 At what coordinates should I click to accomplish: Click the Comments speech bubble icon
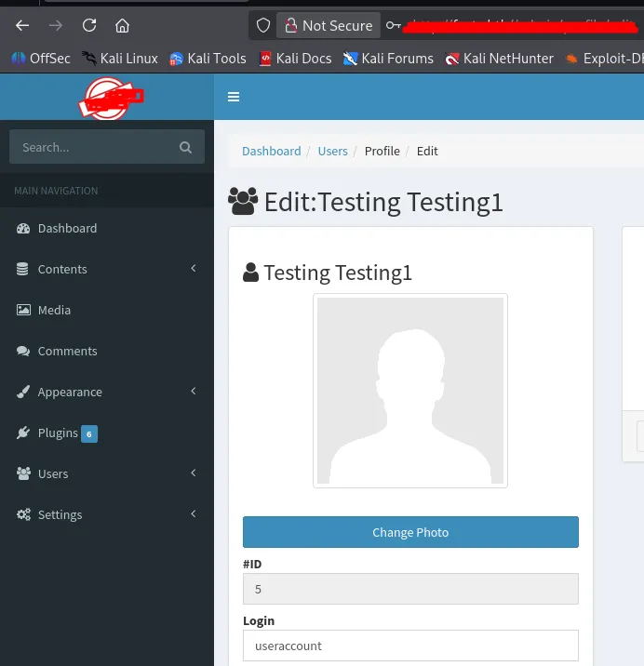[x=23, y=352]
